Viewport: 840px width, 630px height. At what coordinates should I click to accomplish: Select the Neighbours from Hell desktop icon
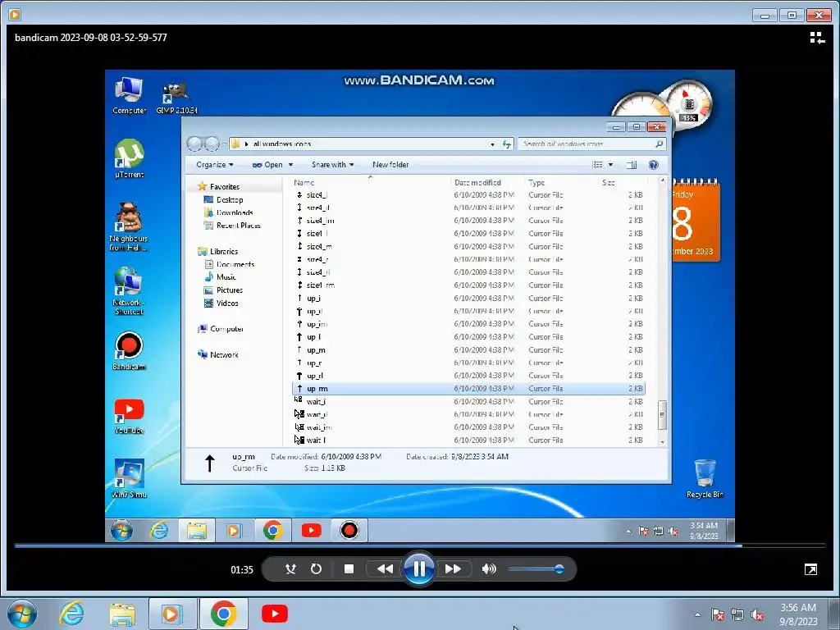pyautogui.click(x=129, y=226)
